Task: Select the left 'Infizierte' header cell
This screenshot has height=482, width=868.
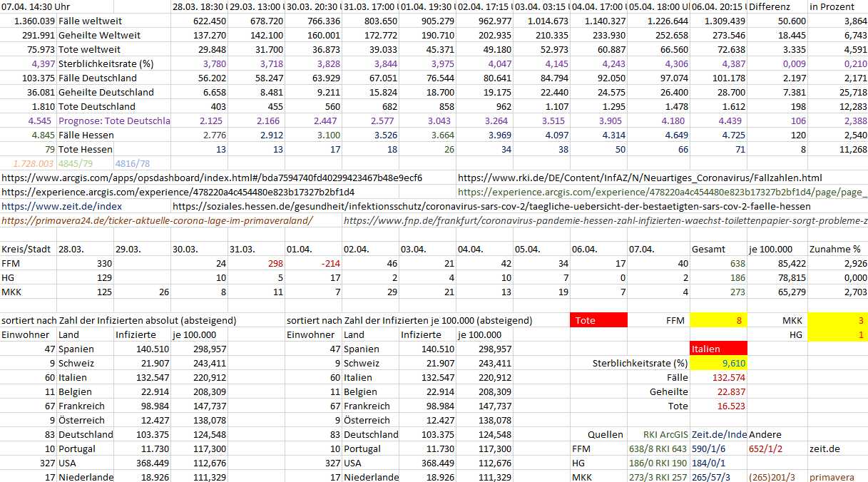Action: tap(143, 334)
